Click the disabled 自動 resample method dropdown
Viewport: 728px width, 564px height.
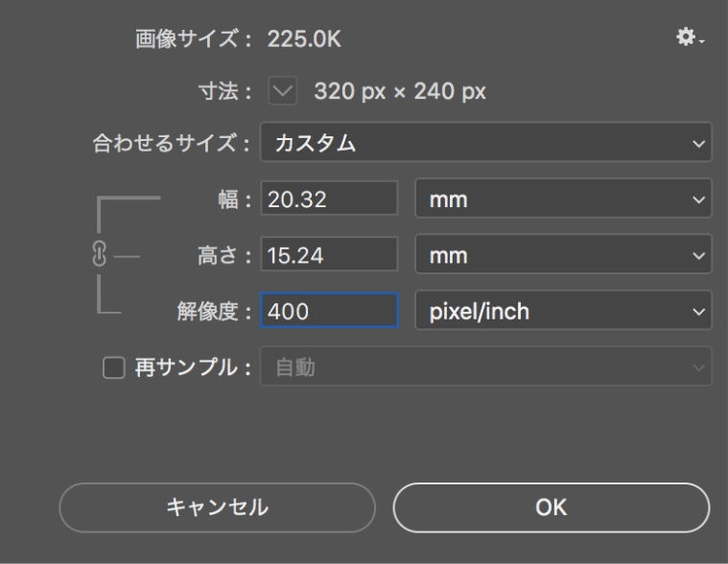coord(485,366)
